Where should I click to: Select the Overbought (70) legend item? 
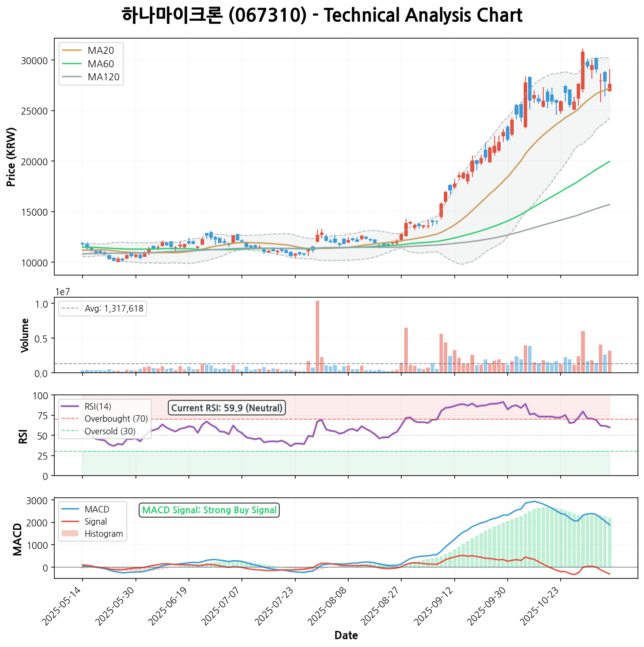[116, 419]
